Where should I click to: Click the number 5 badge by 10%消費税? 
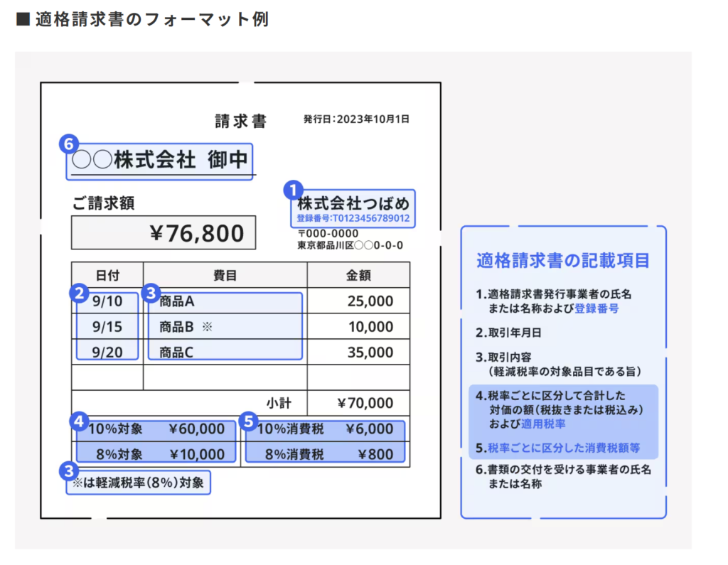tap(248, 421)
